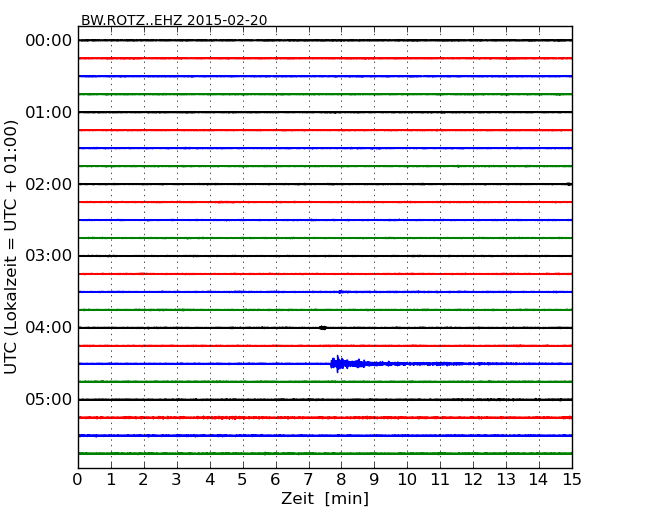650x520 pixels.
Task: Click x-axis tick label 4
Action: 210,480
